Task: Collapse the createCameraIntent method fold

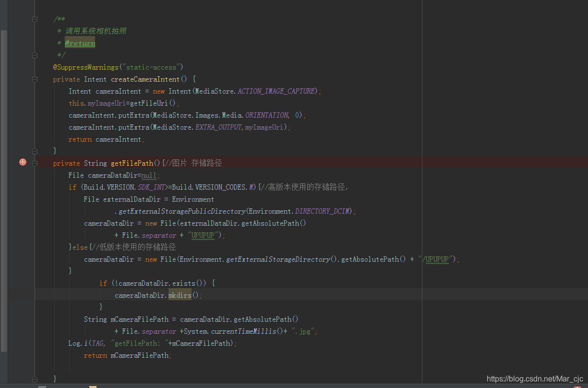Action: (x=35, y=79)
